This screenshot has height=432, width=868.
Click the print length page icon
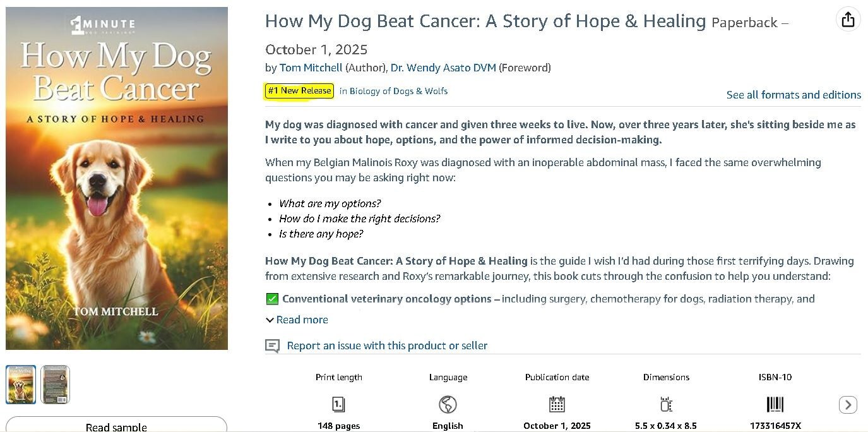point(339,404)
